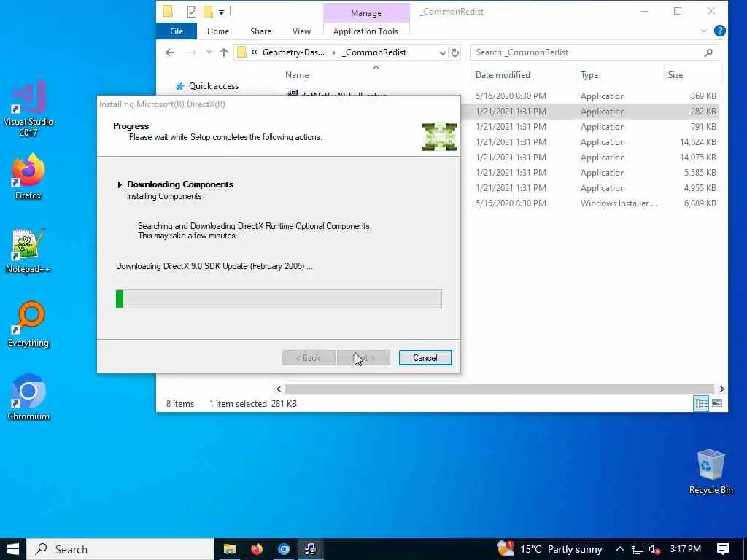Click the DirectX download progress bar
The image size is (747, 560).
[x=279, y=299]
